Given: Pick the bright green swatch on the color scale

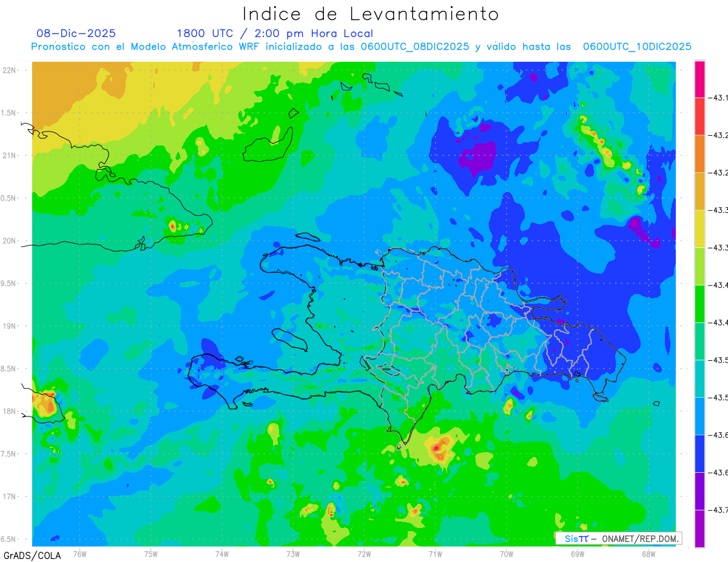Looking at the screenshot, I should 699,303.
